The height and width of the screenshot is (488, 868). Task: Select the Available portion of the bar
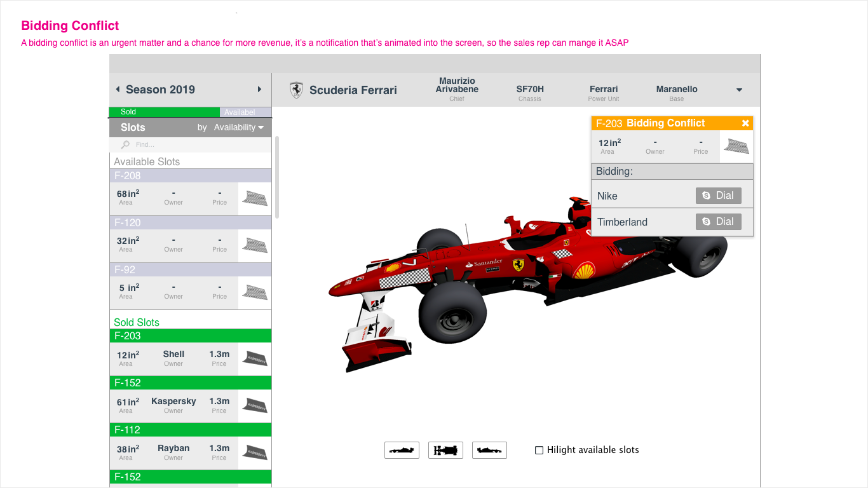[245, 112]
